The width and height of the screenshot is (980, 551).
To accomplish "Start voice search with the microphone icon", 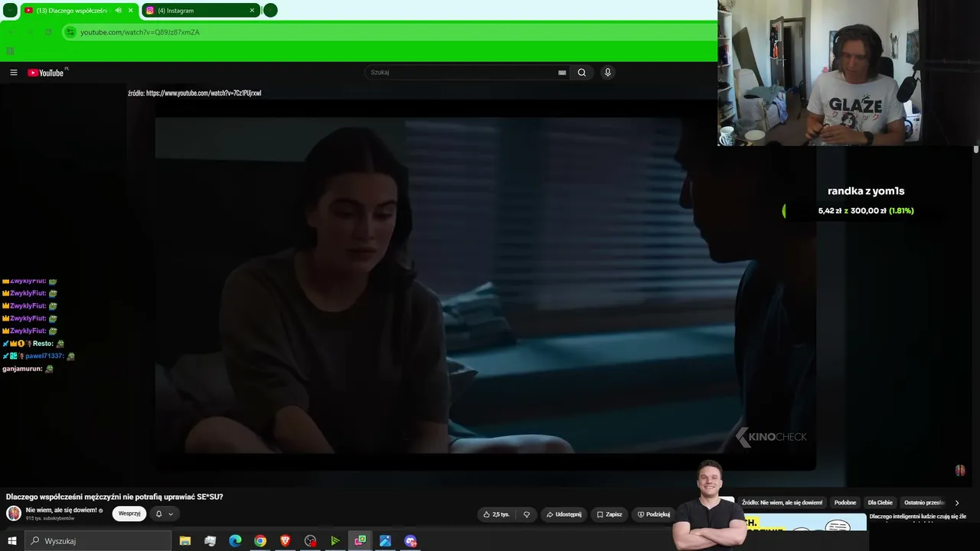I will 608,73.
